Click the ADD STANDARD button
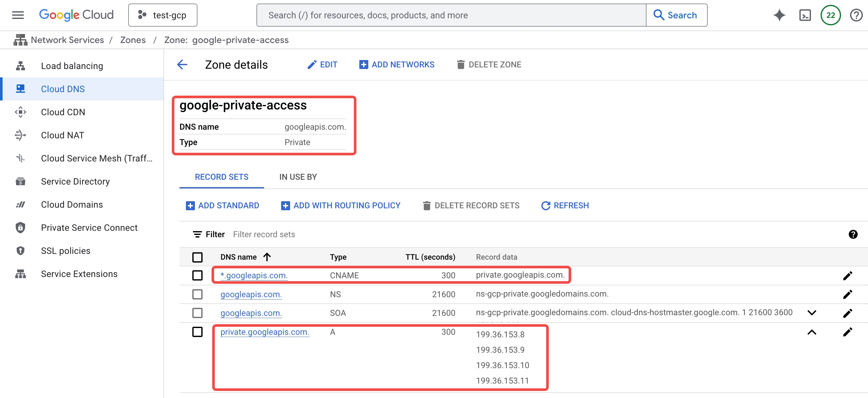 [x=222, y=205]
